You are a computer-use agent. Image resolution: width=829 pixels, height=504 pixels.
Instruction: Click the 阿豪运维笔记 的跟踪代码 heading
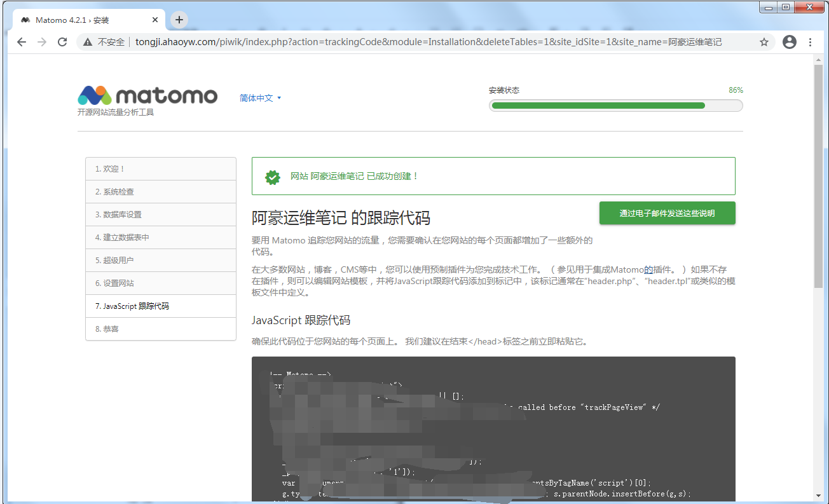pos(341,218)
